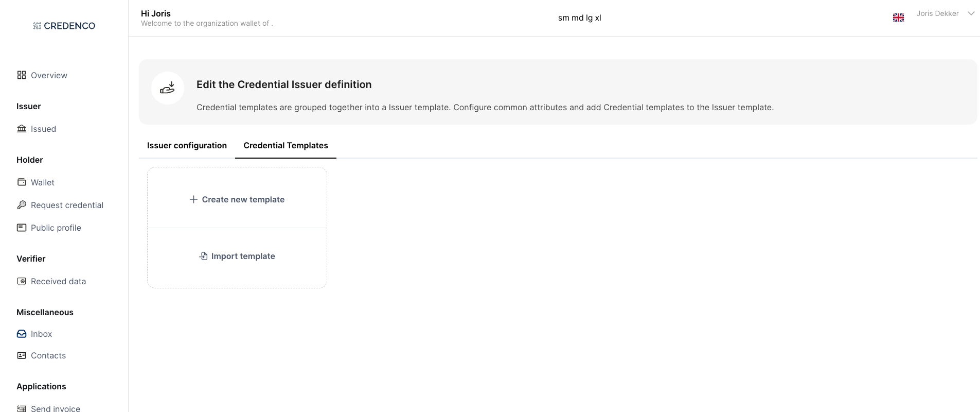Click the UK flag language selector
The width and height of the screenshot is (980, 412).
[x=898, y=18]
